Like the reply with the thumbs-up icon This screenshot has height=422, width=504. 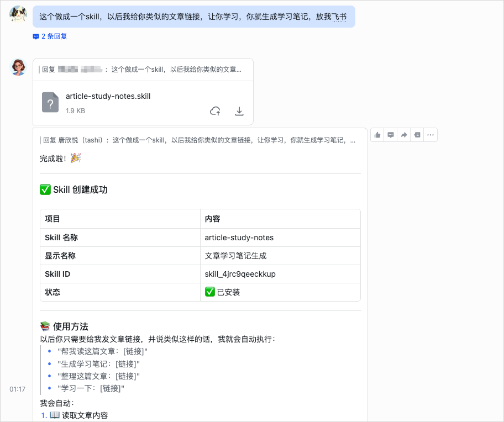click(377, 134)
